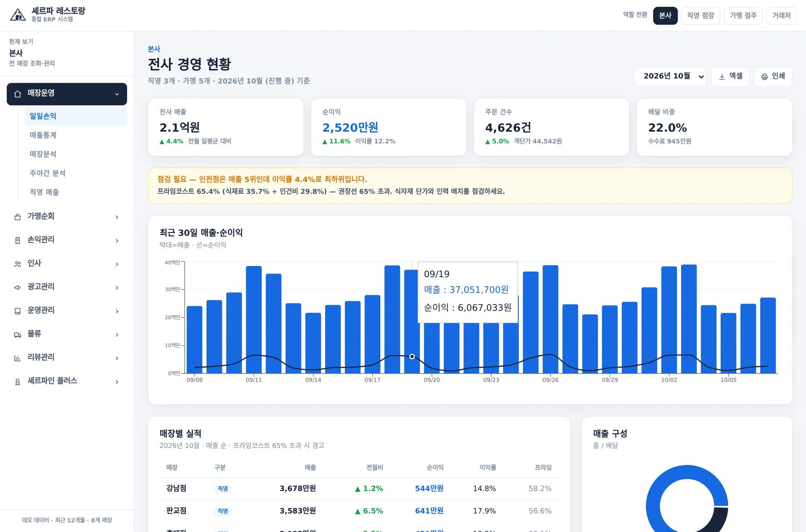Click the people icon beside 인사
Viewport: 806px width, 532px height.
click(17, 264)
